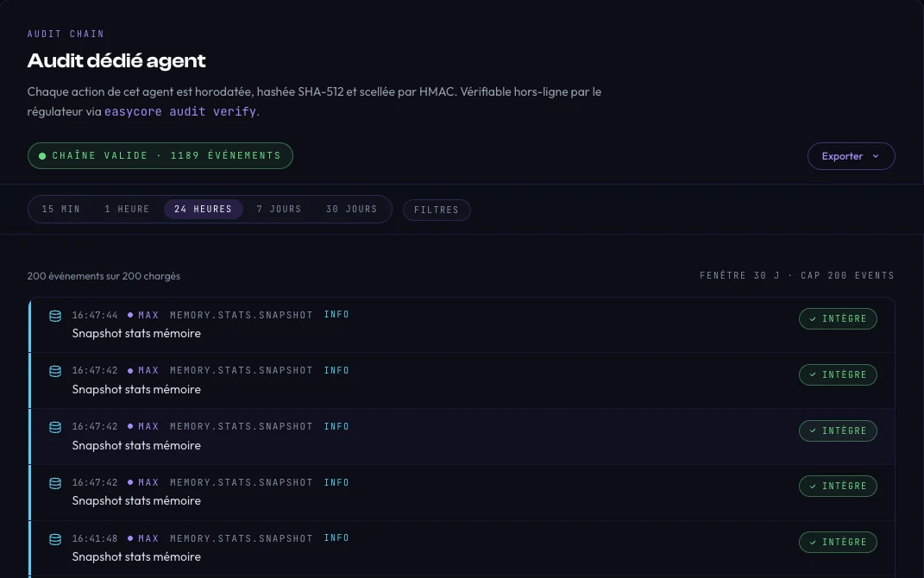Click the database icon of the 16:47:44 event
This screenshot has height=578, width=924.
55,316
